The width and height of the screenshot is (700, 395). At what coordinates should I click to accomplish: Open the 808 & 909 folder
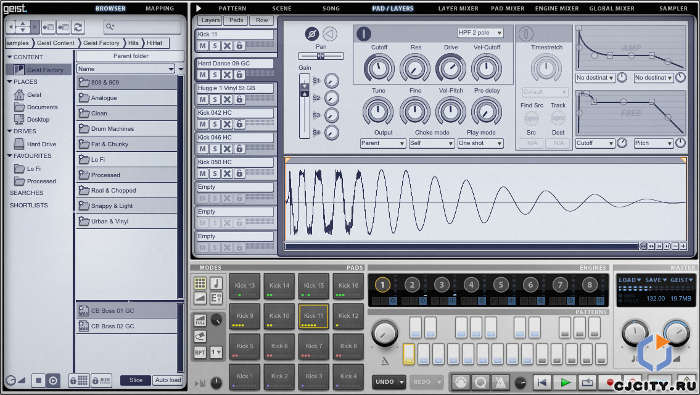point(127,83)
